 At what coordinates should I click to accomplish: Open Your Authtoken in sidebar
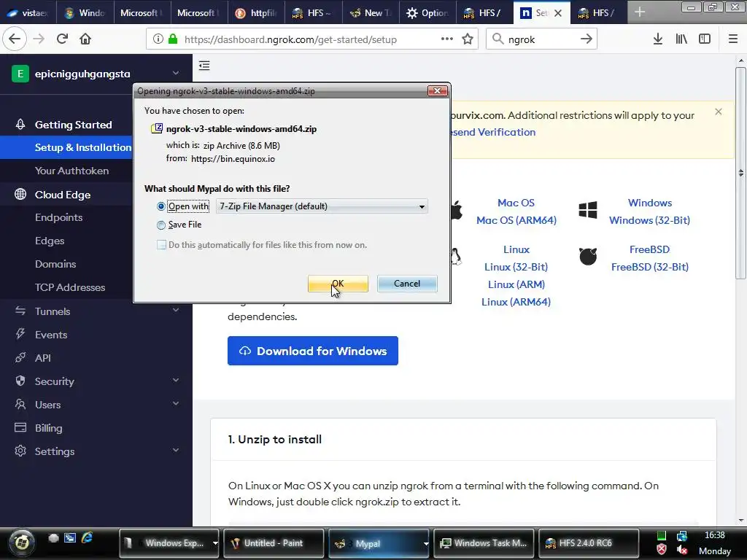pos(71,171)
